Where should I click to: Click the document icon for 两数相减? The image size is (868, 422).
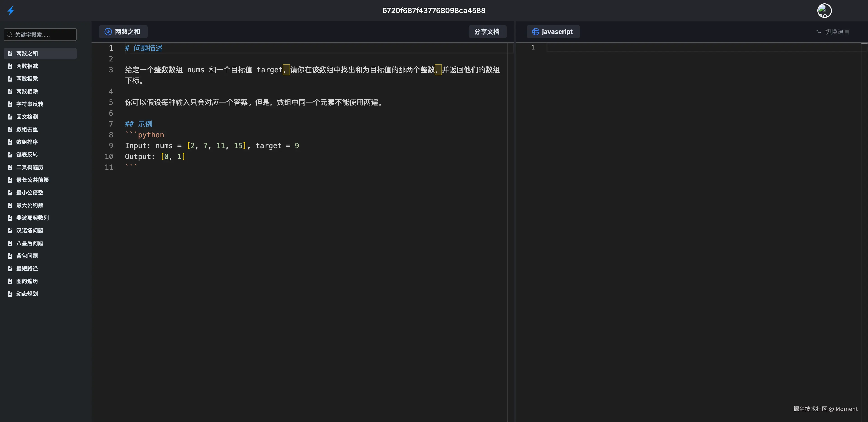(x=10, y=66)
